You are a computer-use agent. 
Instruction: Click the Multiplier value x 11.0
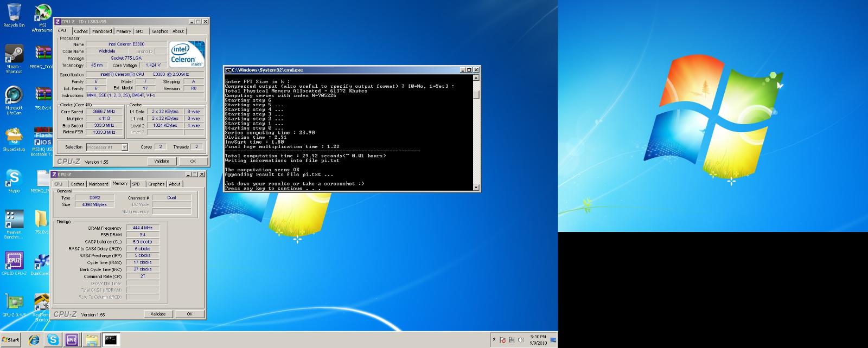tap(104, 119)
